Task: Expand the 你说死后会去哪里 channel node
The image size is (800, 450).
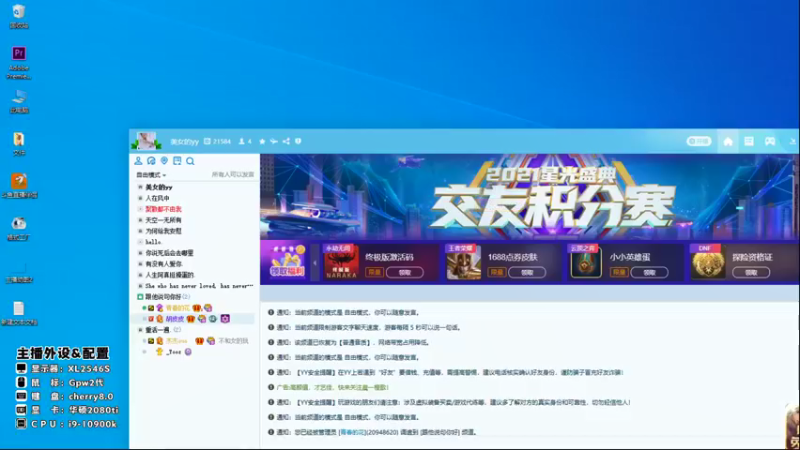Action: coord(140,253)
